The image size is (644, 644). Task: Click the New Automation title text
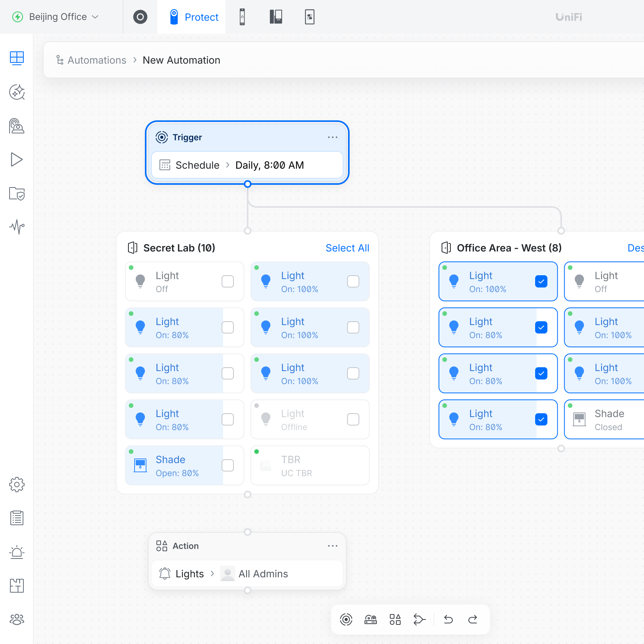coord(181,60)
